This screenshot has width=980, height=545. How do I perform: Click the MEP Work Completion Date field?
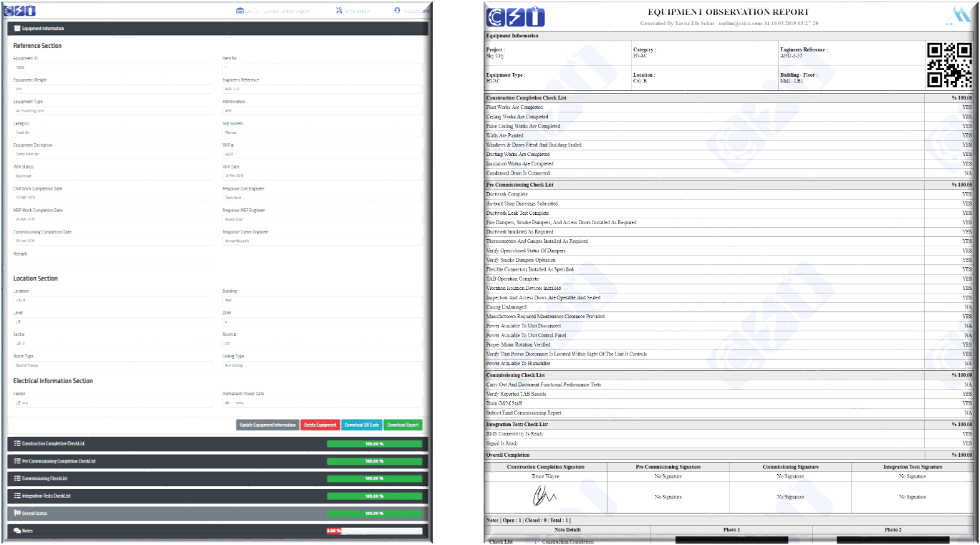pyautogui.click(x=113, y=219)
